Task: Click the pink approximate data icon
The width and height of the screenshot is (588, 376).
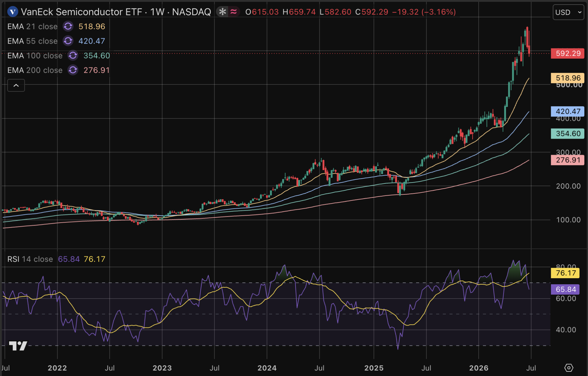Action: pyautogui.click(x=234, y=12)
